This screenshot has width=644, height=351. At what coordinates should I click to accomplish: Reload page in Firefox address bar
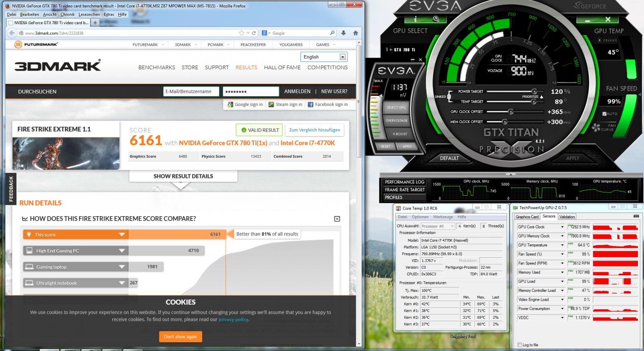tap(254, 33)
